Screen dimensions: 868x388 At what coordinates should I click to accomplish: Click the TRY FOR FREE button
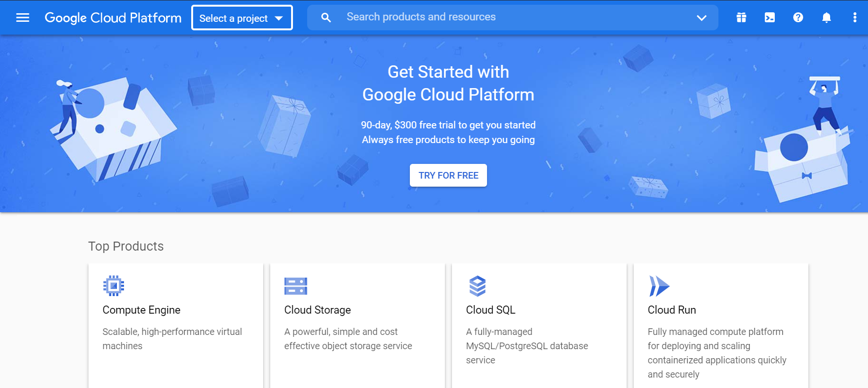(448, 175)
